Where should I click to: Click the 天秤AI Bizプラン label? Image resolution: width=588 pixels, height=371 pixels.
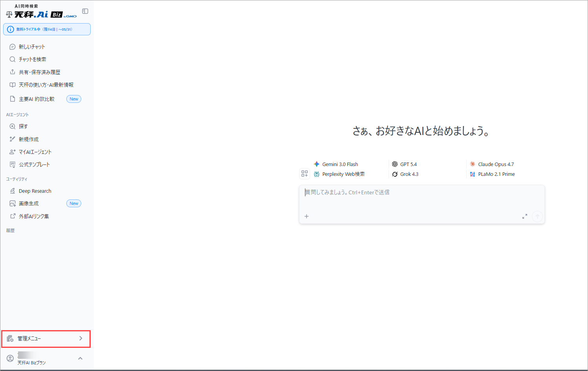[x=31, y=363]
